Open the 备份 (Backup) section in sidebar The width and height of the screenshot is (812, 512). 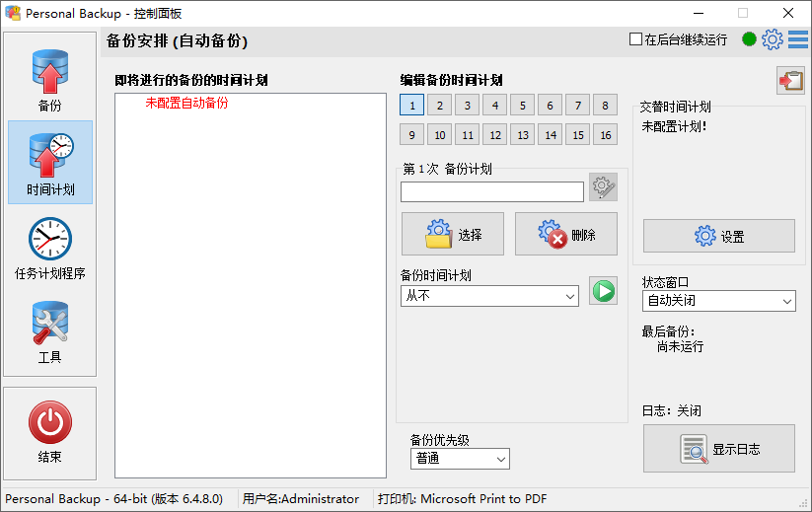[x=49, y=80]
